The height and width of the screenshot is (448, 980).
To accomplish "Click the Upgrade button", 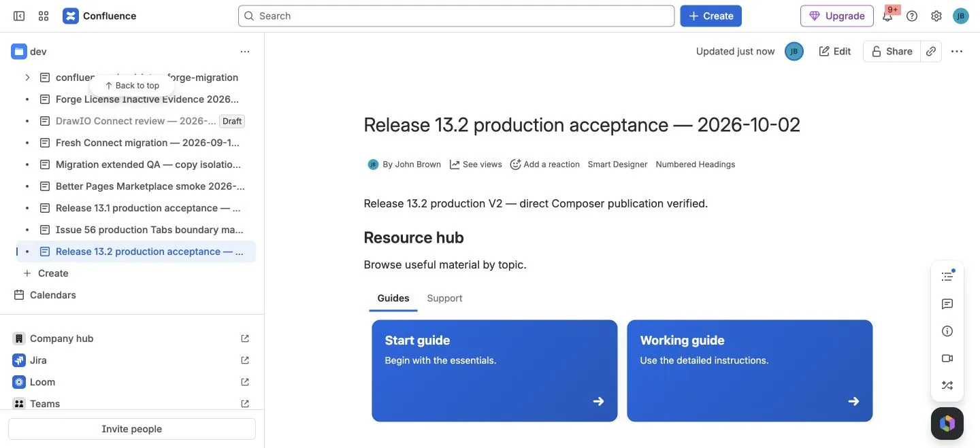I will (x=837, y=16).
